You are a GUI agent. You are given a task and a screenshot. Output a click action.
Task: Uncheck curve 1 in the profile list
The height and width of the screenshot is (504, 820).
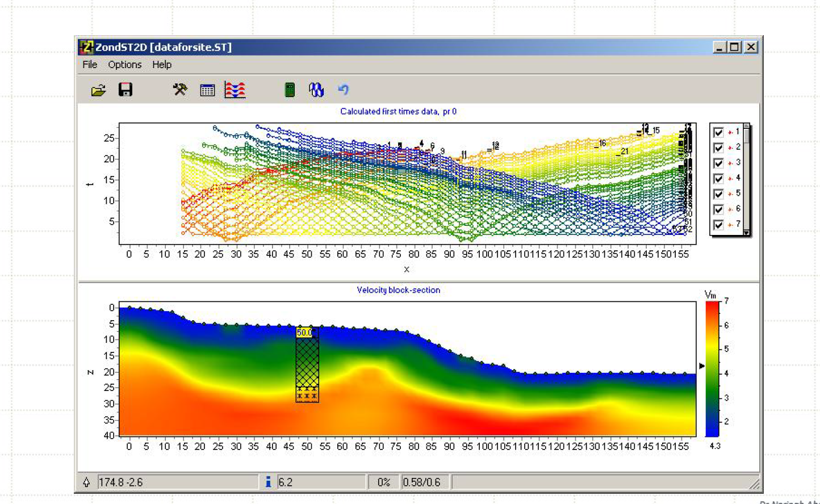pos(718,132)
